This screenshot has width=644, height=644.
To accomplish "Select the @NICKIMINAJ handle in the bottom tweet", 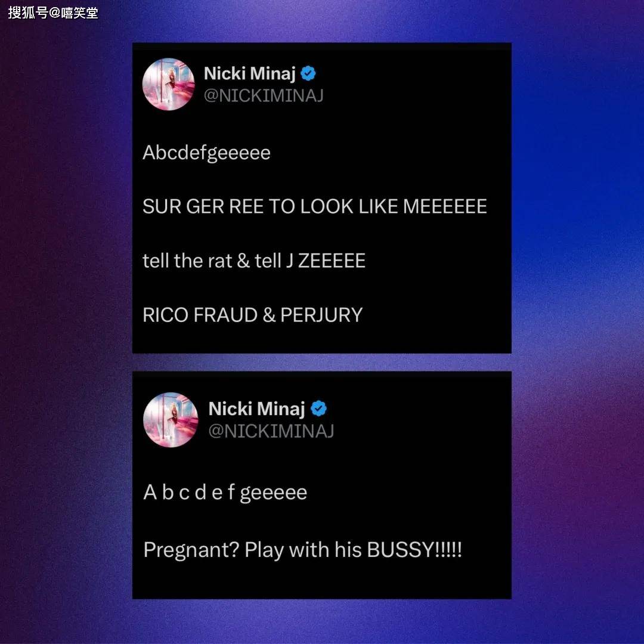I will pyautogui.click(x=271, y=431).
